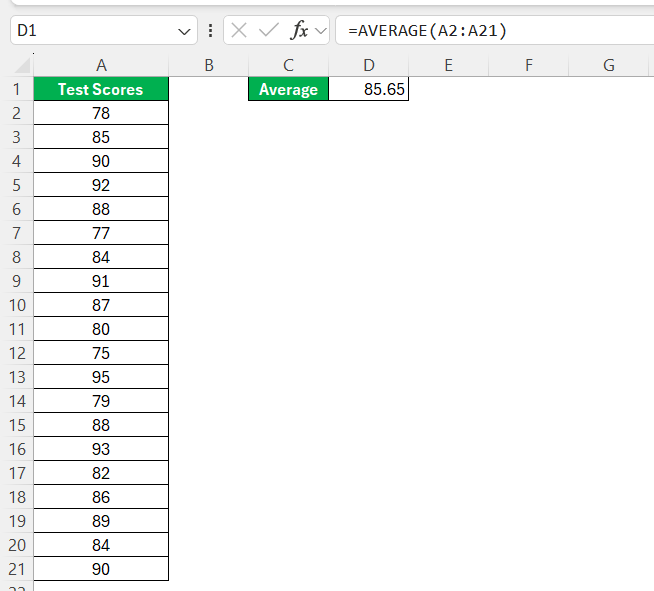Screen dimensions: 654x591
Task: Select row 11 header
Action: [17, 329]
